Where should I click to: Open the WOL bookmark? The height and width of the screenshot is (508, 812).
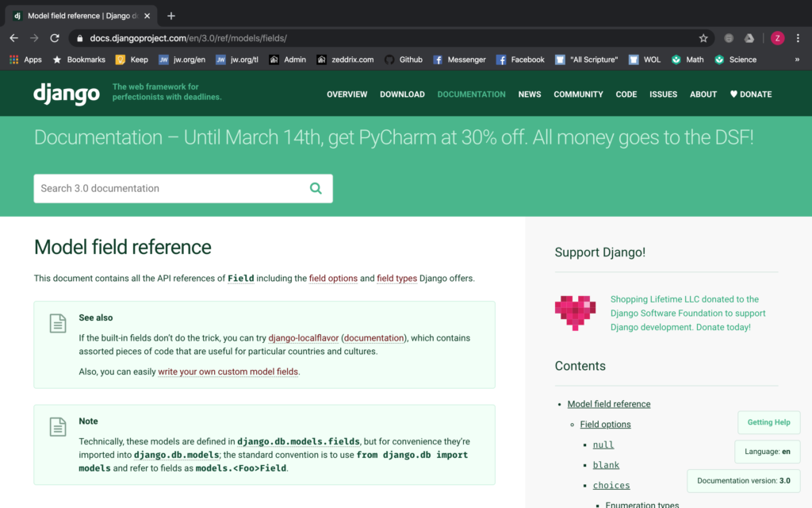[645, 60]
